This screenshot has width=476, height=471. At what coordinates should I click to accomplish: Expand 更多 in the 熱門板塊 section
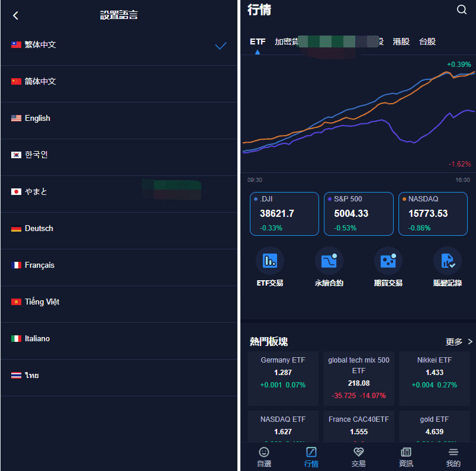[x=459, y=342]
